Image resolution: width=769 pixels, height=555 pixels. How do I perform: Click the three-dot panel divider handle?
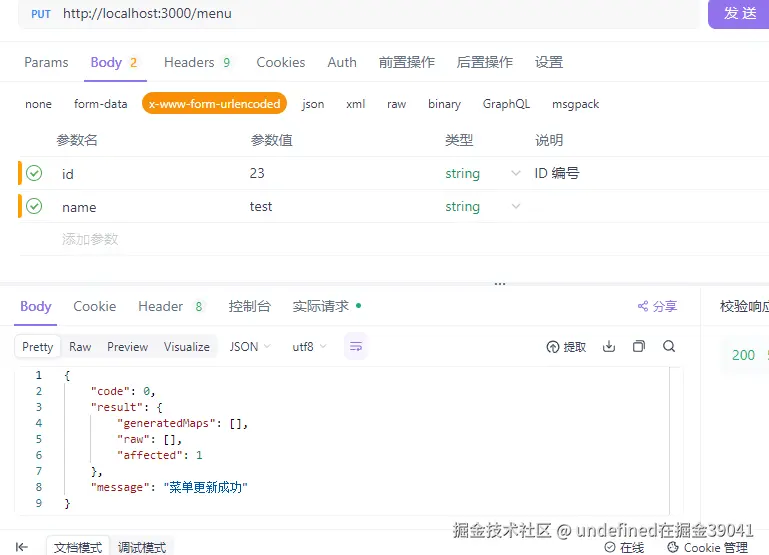[x=500, y=284]
